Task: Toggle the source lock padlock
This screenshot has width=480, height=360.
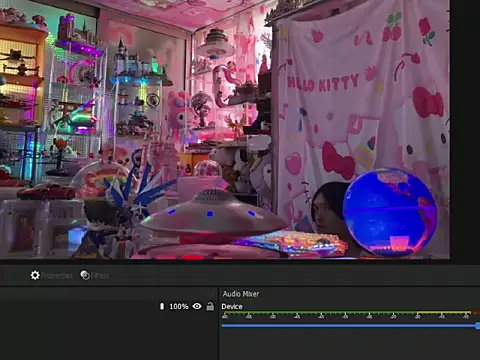Action: pyautogui.click(x=210, y=306)
